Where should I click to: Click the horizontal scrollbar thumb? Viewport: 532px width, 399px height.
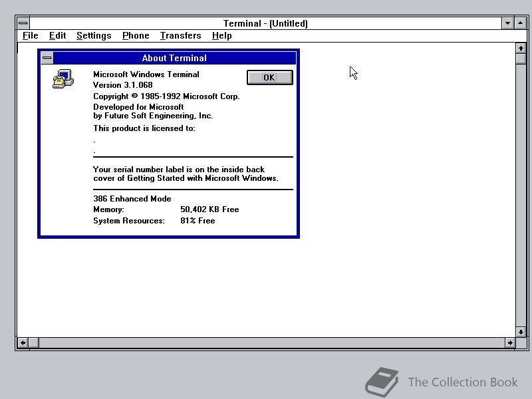click(x=33, y=342)
